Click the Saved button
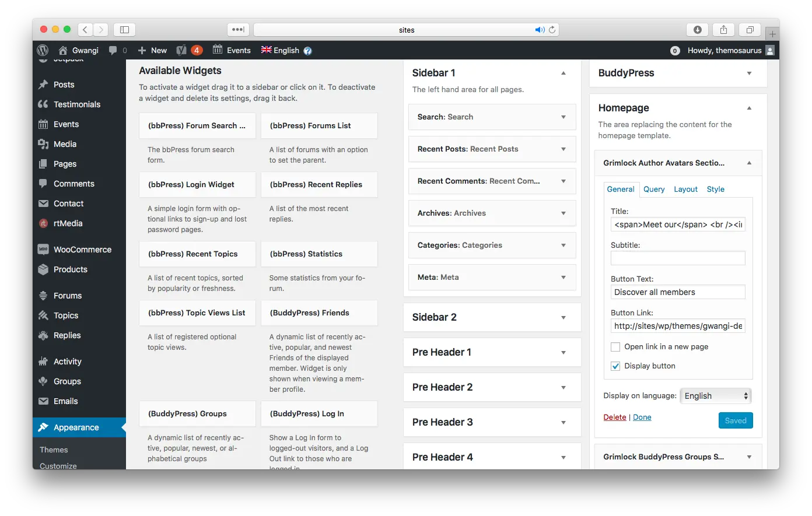Viewport: 812px width, 516px height. coord(736,420)
